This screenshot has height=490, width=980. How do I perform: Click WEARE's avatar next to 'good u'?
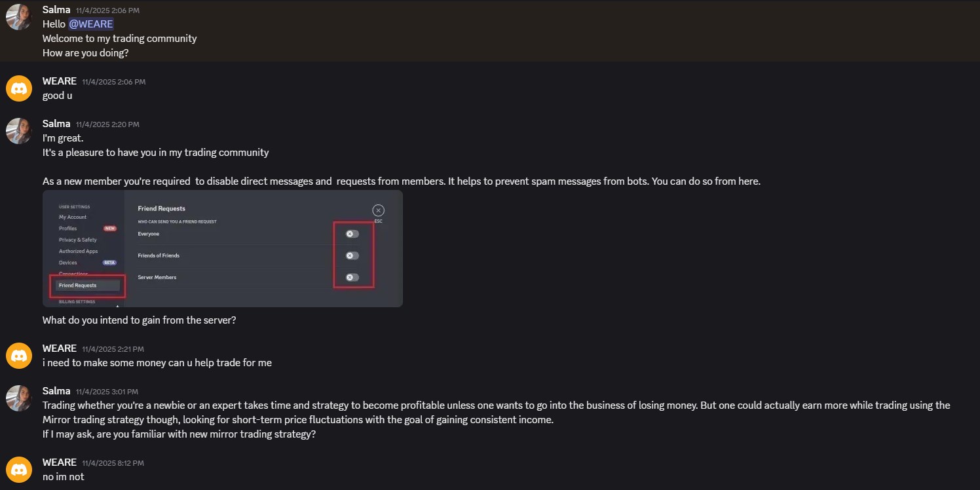19,87
